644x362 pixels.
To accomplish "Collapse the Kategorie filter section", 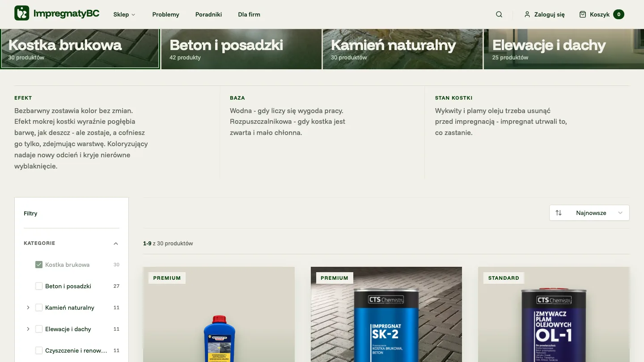I will click(116, 244).
